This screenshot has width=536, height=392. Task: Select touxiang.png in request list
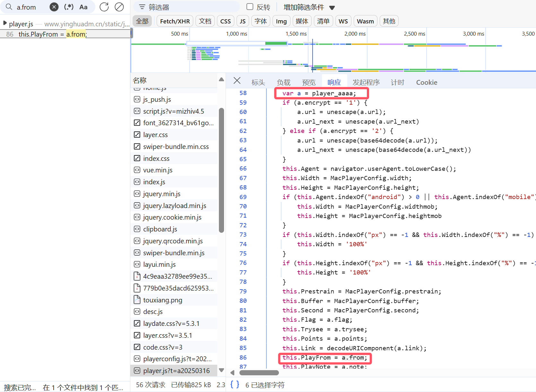pos(162,300)
